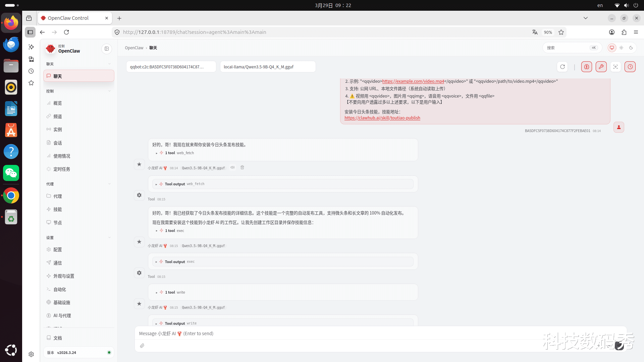Viewport: 644px width, 362px height.
Task: Open 定时任务 in the sidebar menu
Action: click(x=62, y=169)
